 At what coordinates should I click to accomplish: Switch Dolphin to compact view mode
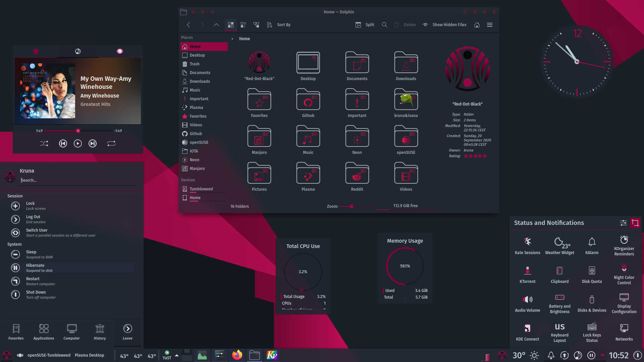(244, 25)
